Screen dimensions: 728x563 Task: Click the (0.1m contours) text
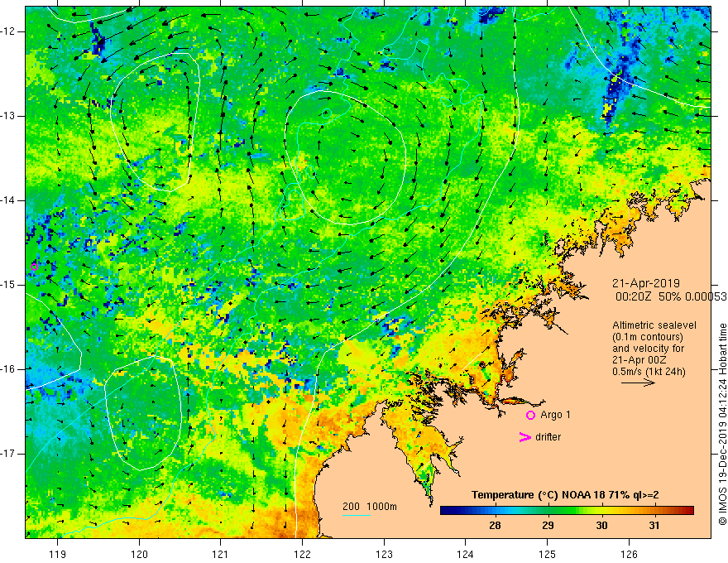coord(648,337)
